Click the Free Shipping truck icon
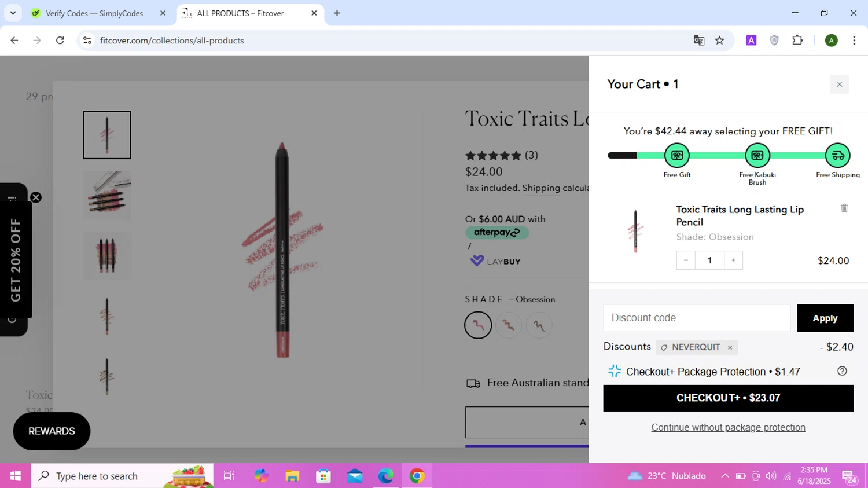Image resolution: width=868 pixels, height=488 pixels. click(837, 155)
